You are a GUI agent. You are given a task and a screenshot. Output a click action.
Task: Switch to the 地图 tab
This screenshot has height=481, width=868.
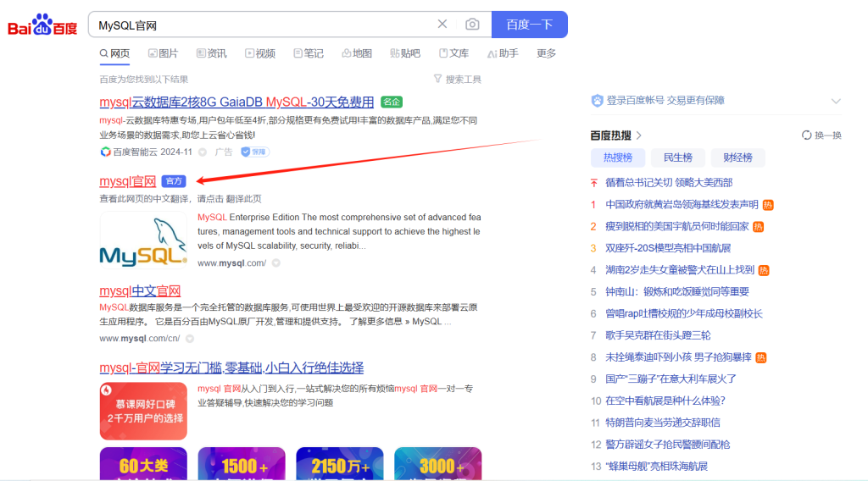coord(357,53)
